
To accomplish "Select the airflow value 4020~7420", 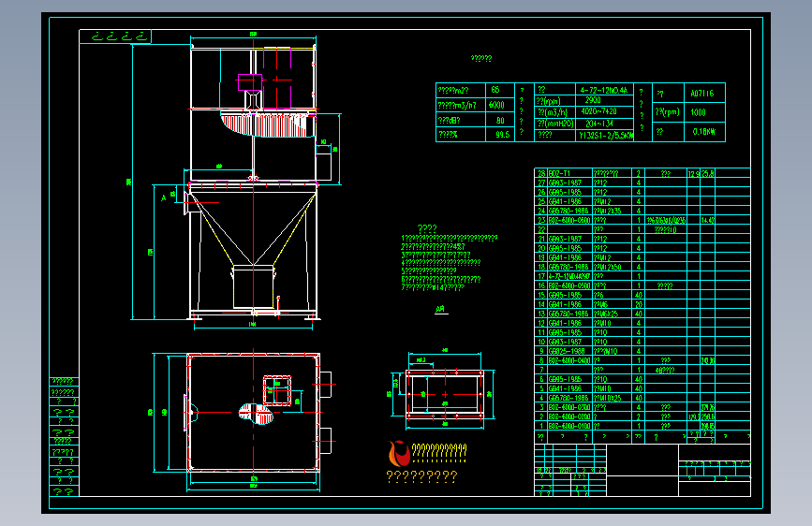I will [598, 111].
